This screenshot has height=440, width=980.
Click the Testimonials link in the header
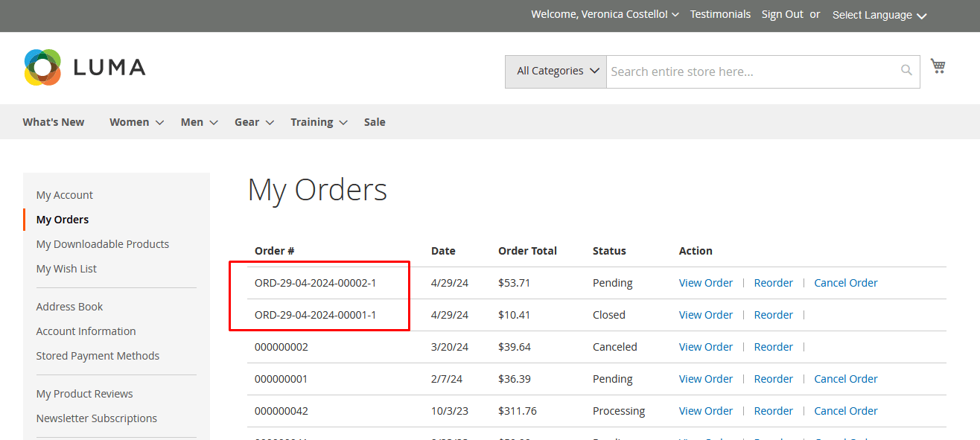720,15
